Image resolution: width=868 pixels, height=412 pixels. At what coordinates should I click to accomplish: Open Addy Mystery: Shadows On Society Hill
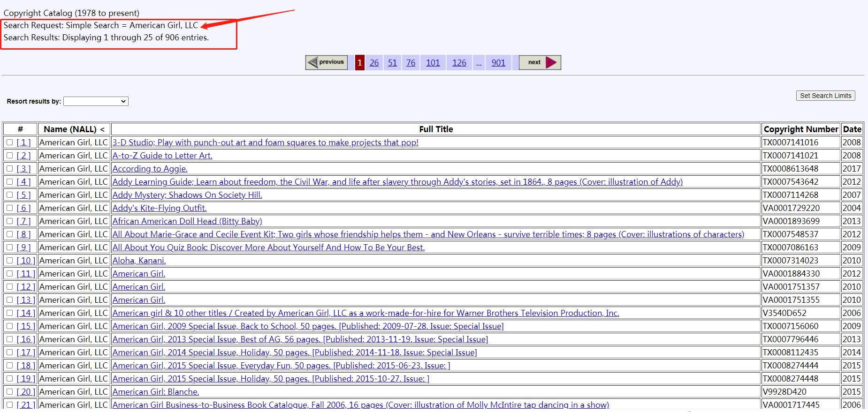187,195
